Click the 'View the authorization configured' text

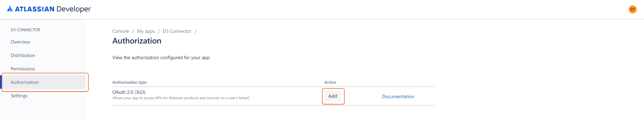161,58
